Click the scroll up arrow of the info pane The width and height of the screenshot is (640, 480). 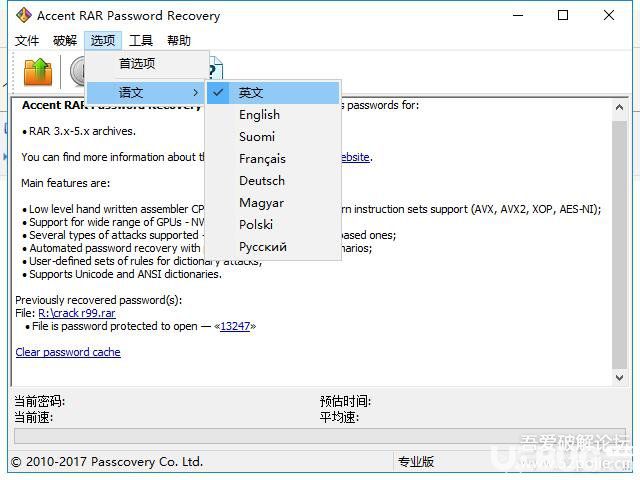click(x=619, y=107)
